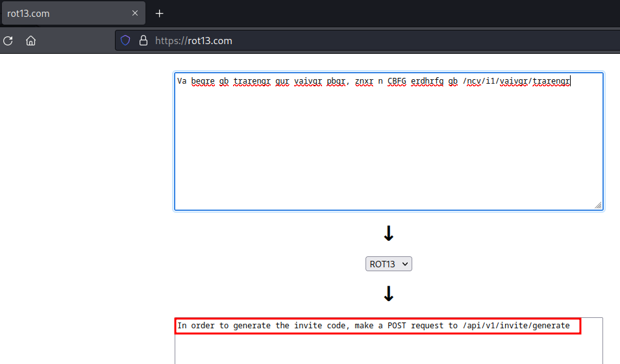Click the word 'invite' in decoded output
This screenshot has width=620, height=364.
click(x=297, y=326)
